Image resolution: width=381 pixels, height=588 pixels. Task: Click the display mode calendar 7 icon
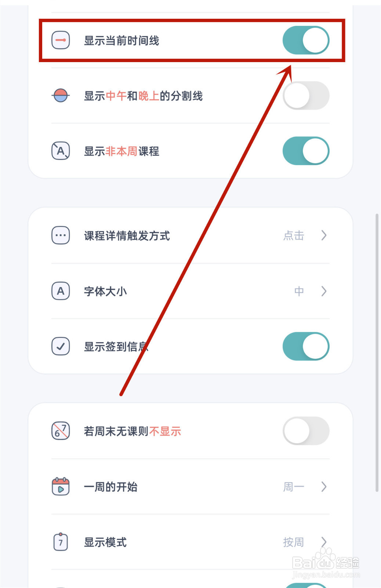61,542
